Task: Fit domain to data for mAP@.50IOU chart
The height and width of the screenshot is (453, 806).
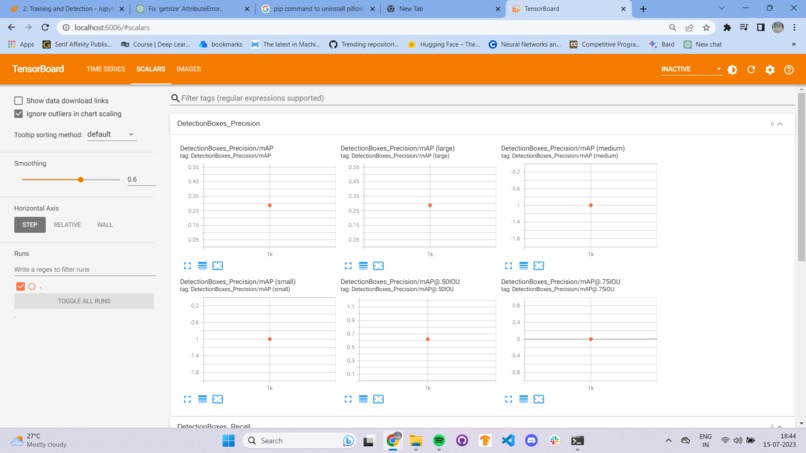Action: coord(378,399)
